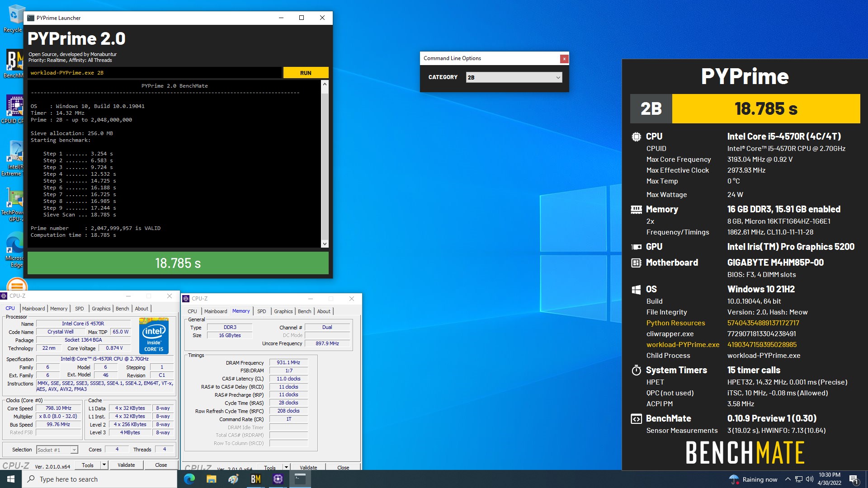Viewport: 868px width, 488px height.
Task: Select Mainboard tab in Memory CPU-Z window
Action: pyautogui.click(x=216, y=311)
